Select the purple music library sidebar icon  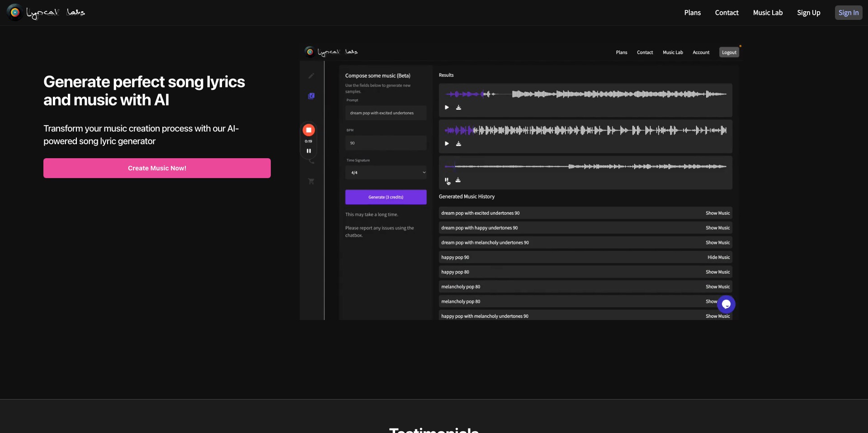click(x=311, y=96)
